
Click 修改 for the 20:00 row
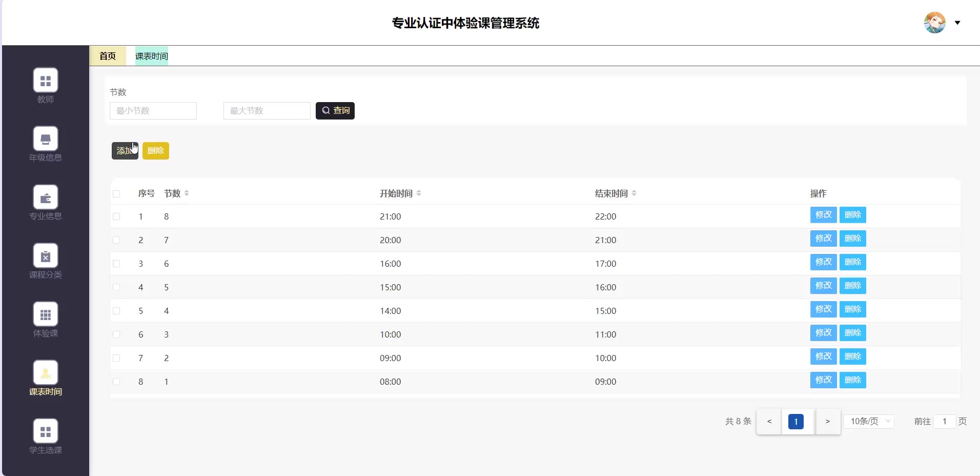coord(824,239)
